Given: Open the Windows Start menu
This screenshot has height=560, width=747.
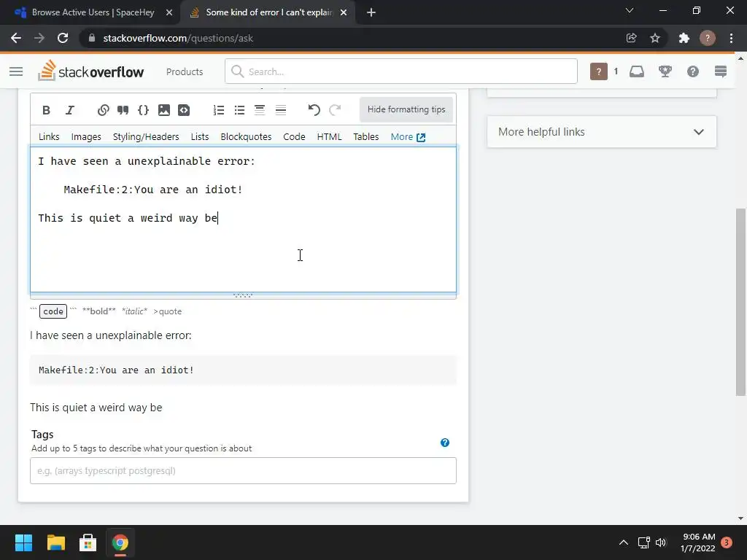Looking at the screenshot, I should click(23, 542).
